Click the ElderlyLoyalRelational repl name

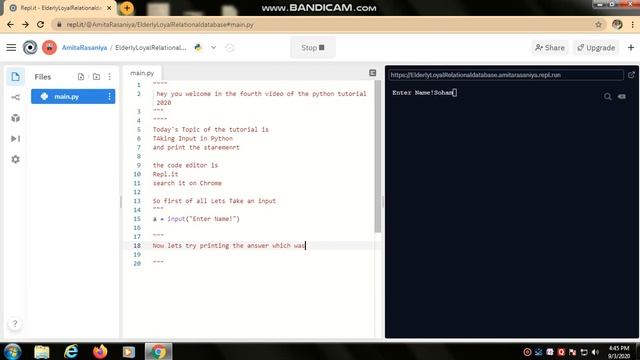click(x=151, y=48)
